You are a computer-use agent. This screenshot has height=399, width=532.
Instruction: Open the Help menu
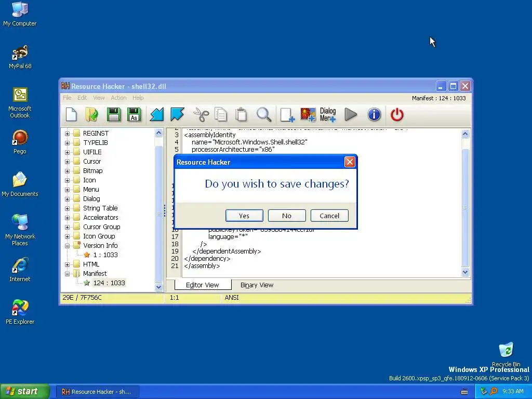(x=138, y=98)
